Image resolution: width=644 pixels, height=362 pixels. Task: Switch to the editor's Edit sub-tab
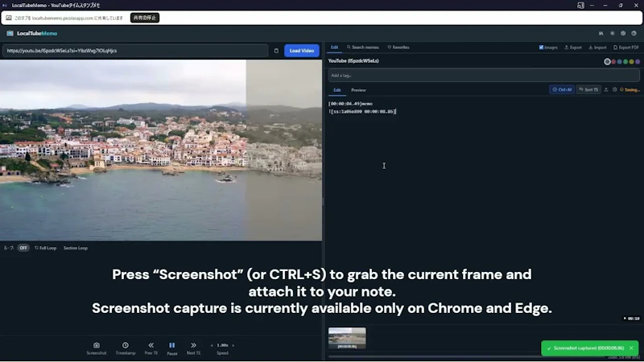click(336, 90)
